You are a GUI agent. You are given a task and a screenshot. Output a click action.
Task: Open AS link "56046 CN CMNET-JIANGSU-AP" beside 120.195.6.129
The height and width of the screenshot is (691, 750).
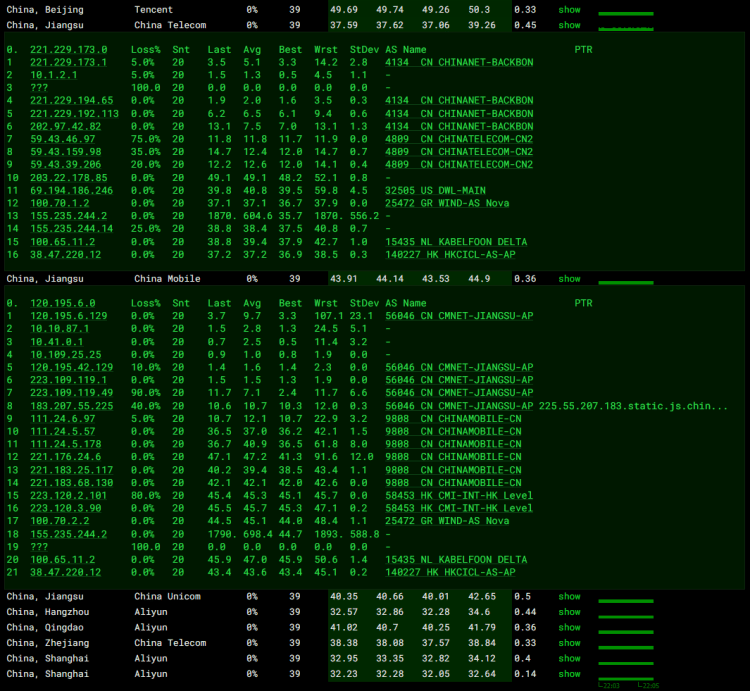point(459,316)
